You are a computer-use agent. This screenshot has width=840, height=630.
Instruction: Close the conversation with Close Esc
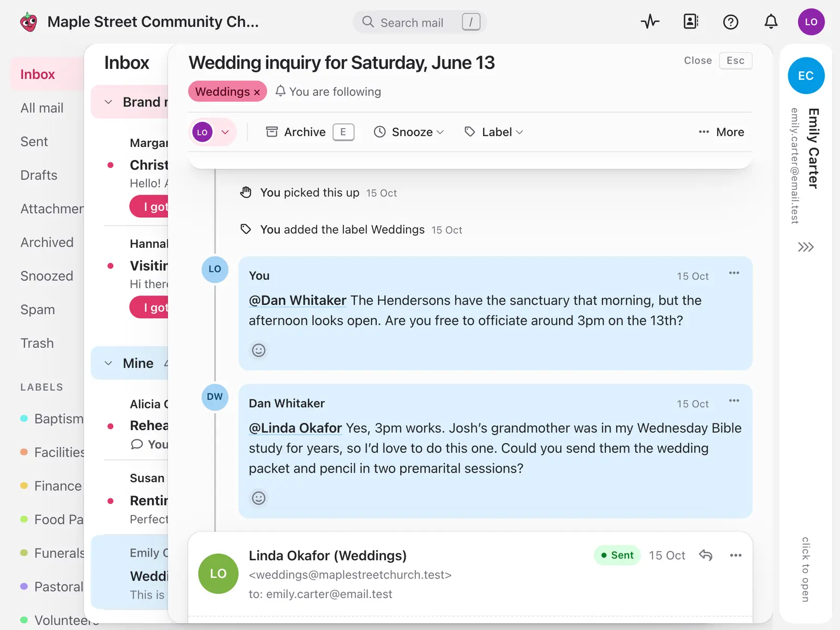pos(718,60)
